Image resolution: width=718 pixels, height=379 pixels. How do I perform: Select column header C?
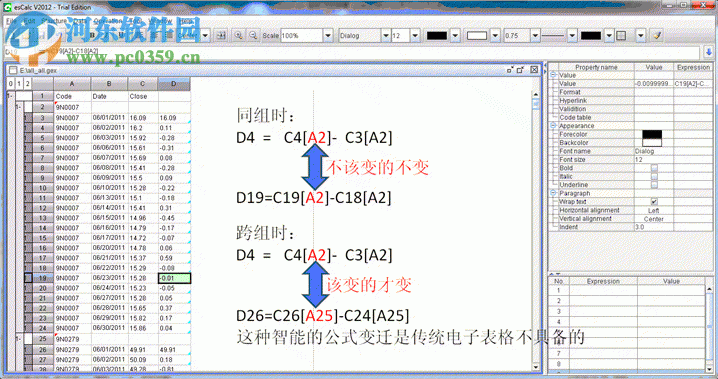tap(142, 84)
